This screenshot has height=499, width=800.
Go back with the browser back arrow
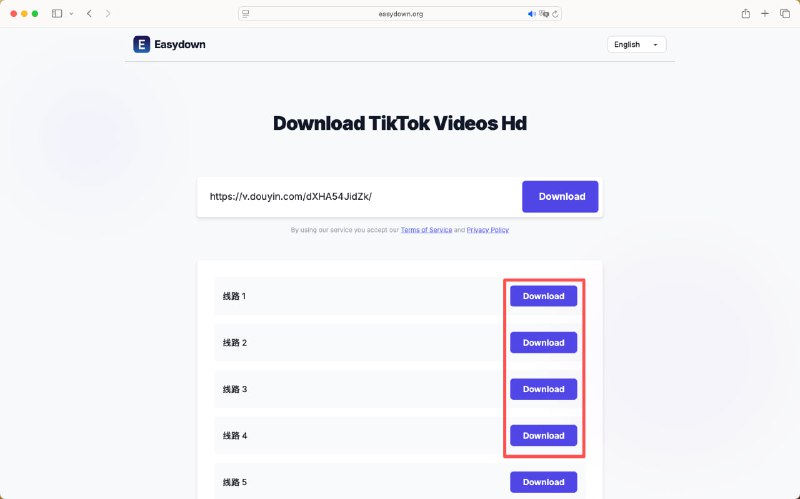pyautogui.click(x=89, y=14)
